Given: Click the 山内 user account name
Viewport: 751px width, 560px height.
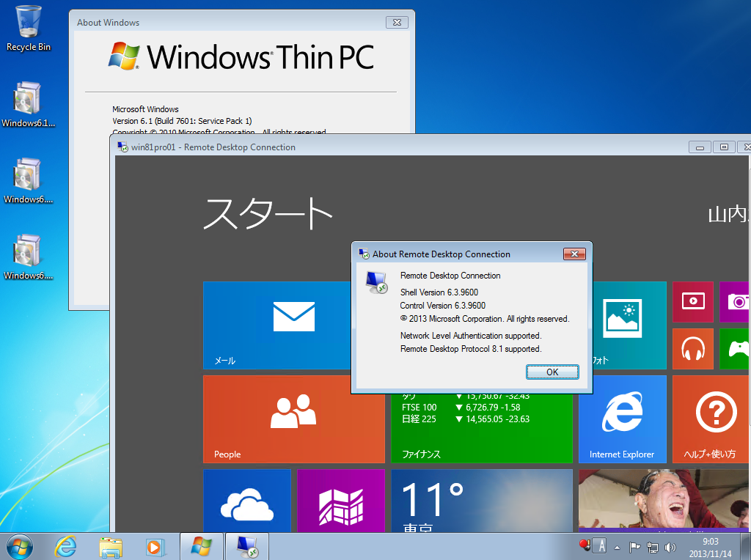Looking at the screenshot, I should click(728, 214).
